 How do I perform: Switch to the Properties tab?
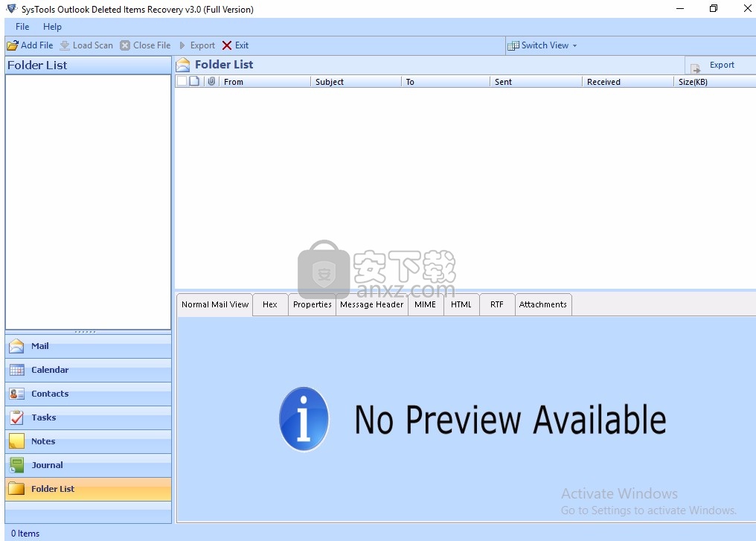tap(313, 305)
